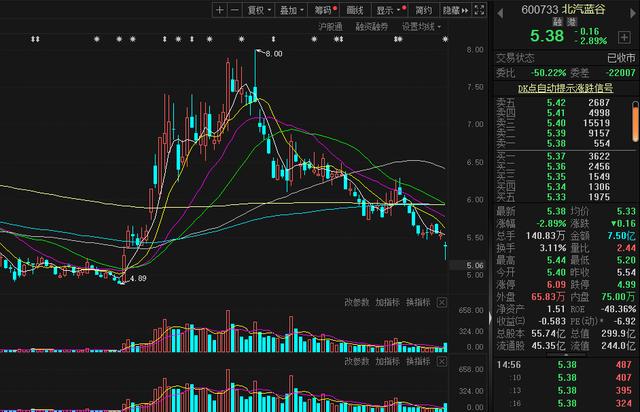Click the 融资融券 tag

tap(372, 27)
